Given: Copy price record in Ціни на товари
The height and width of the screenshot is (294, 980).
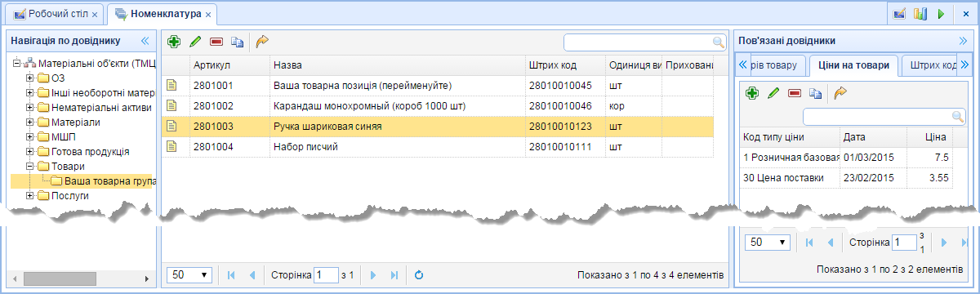Looking at the screenshot, I should [x=815, y=94].
